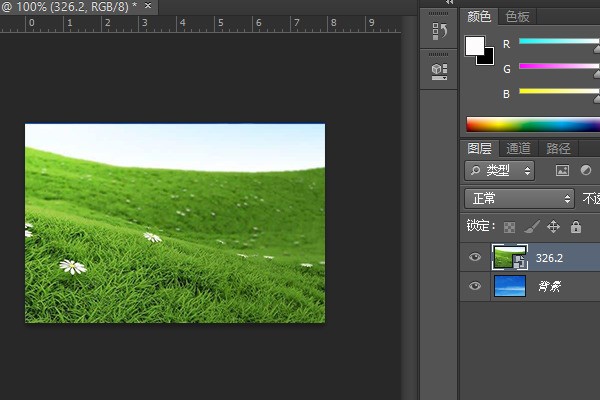Hide the 326.2 layer with eye icon

(475, 257)
